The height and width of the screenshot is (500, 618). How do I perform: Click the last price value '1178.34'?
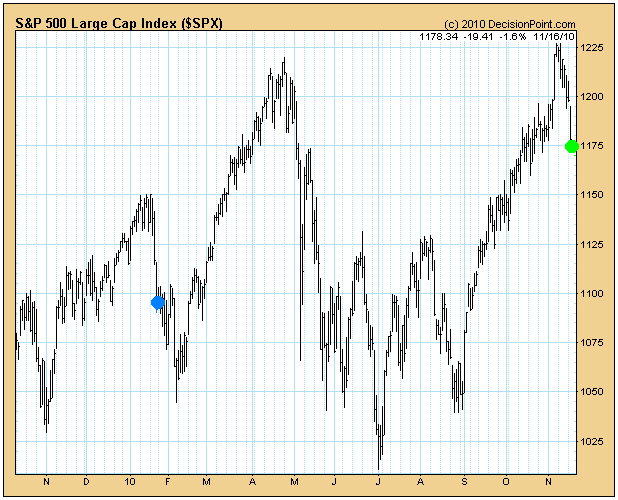click(x=439, y=37)
